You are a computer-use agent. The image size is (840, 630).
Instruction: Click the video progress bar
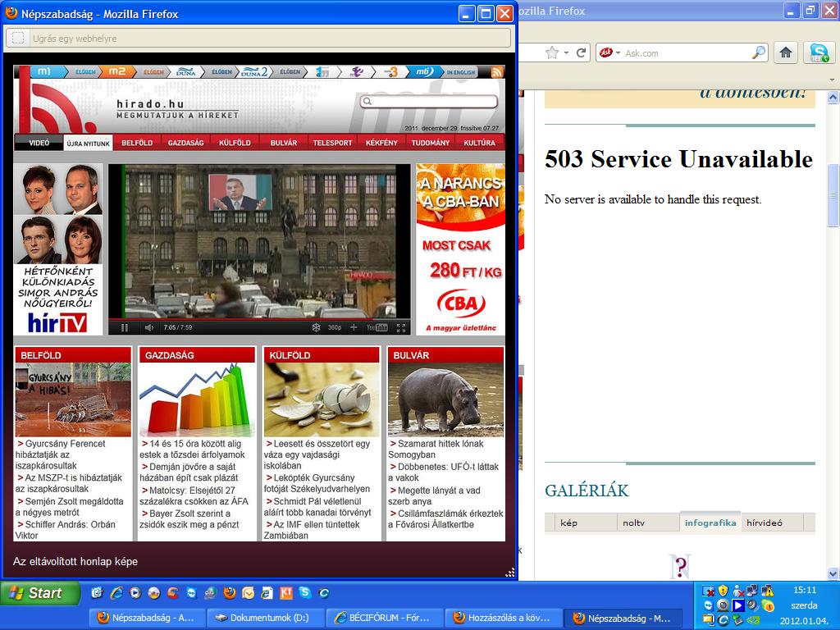point(259,320)
